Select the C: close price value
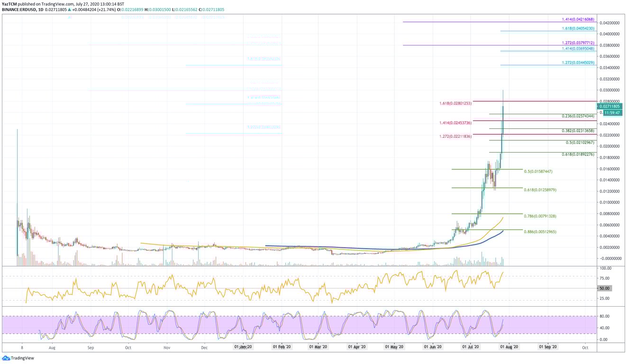This screenshot has height=364, width=627. 213,9
